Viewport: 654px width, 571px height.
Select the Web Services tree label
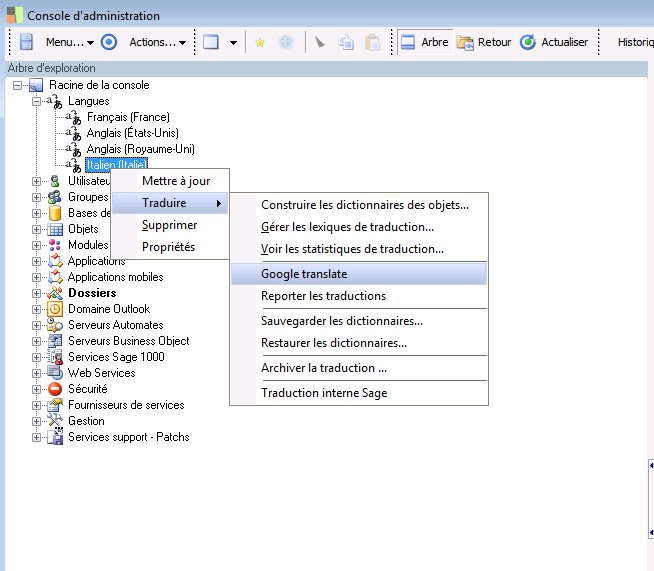pos(102,373)
